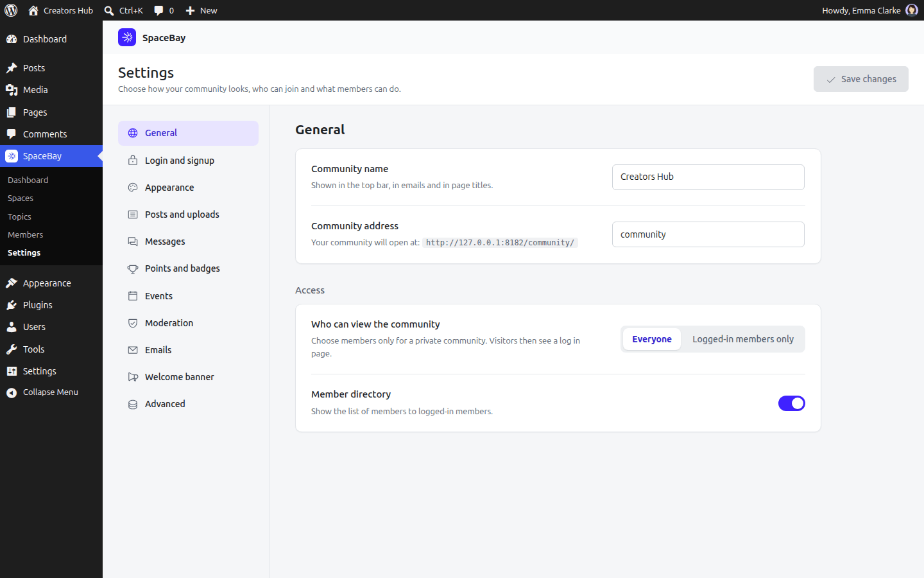Click the shield icon beside Moderation

(x=133, y=323)
